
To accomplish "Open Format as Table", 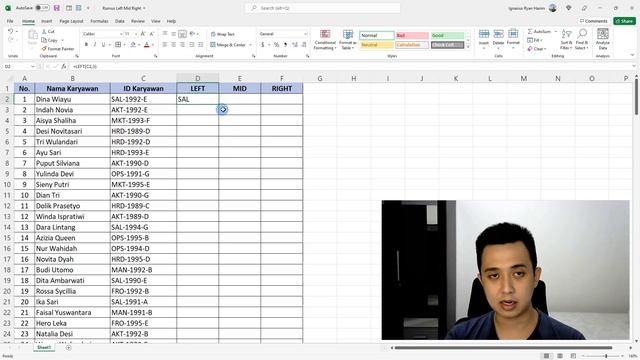I will 348,40.
